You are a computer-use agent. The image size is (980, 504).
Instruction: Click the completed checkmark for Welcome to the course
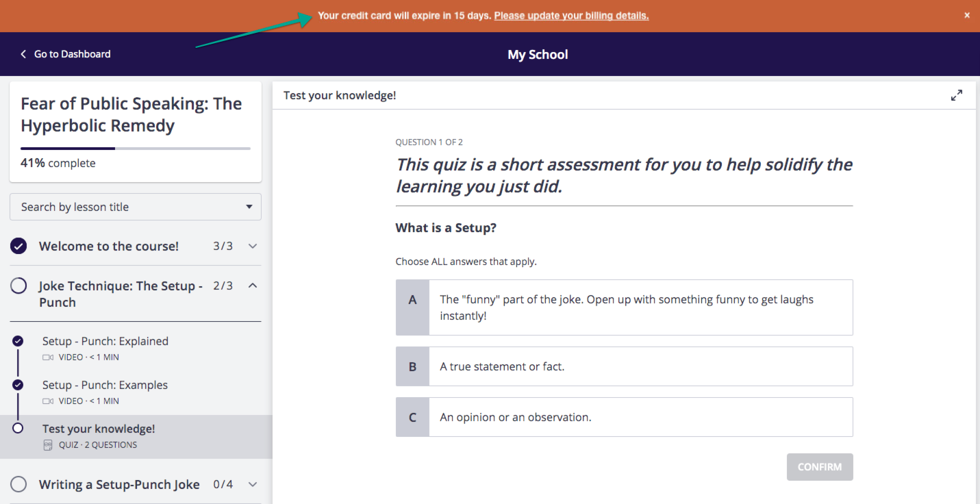click(x=18, y=246)
